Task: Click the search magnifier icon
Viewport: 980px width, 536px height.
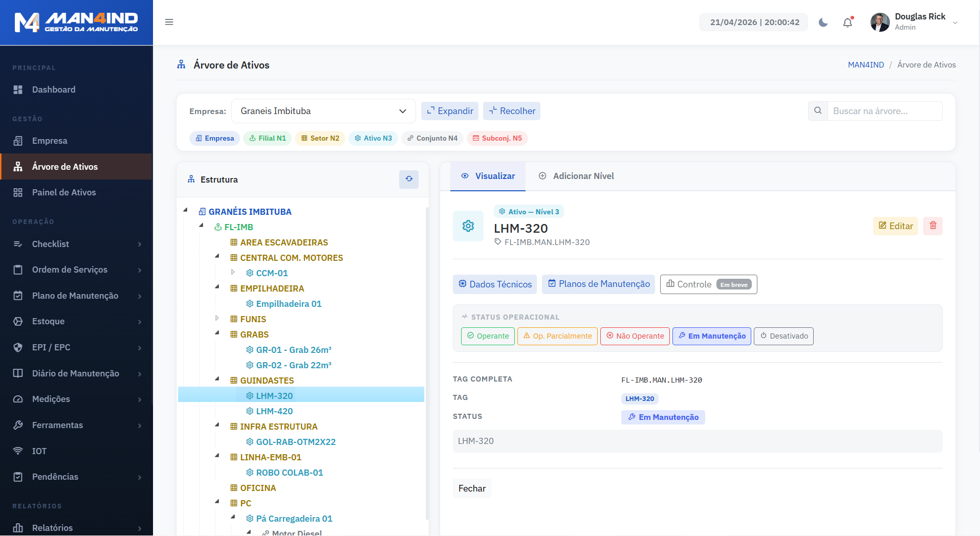Action: click(x=818, y=111)
